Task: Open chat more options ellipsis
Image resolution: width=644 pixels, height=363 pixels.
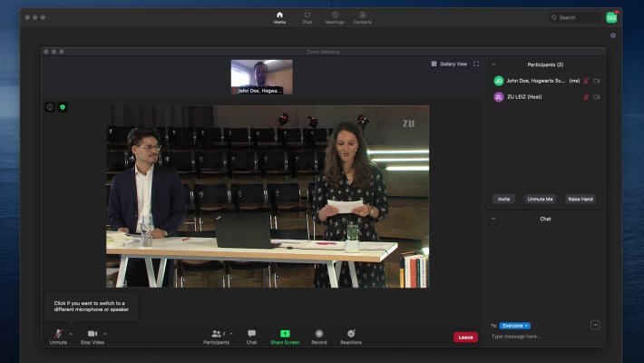Action: pos(595,325)
